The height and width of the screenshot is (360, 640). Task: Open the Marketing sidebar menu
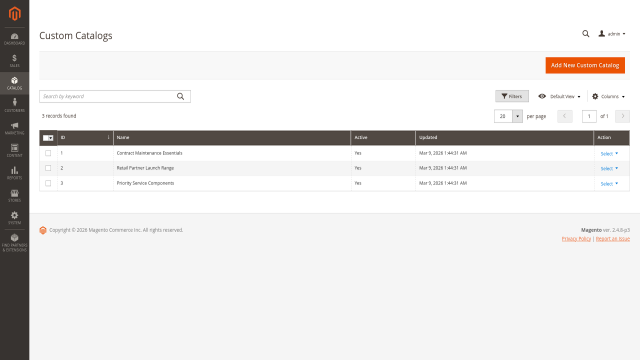click(x=14, y=128)
